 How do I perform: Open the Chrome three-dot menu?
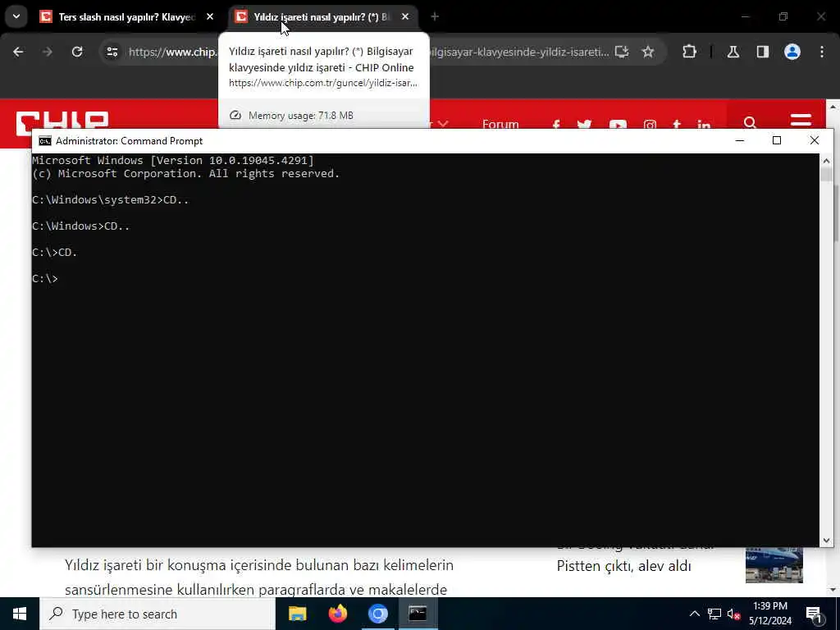pos(822,52)
